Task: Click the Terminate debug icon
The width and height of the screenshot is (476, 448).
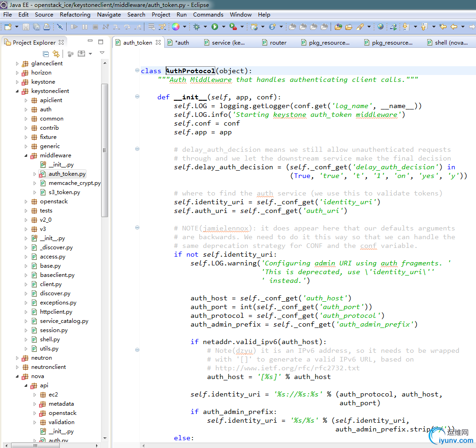Action: point(95,27)
